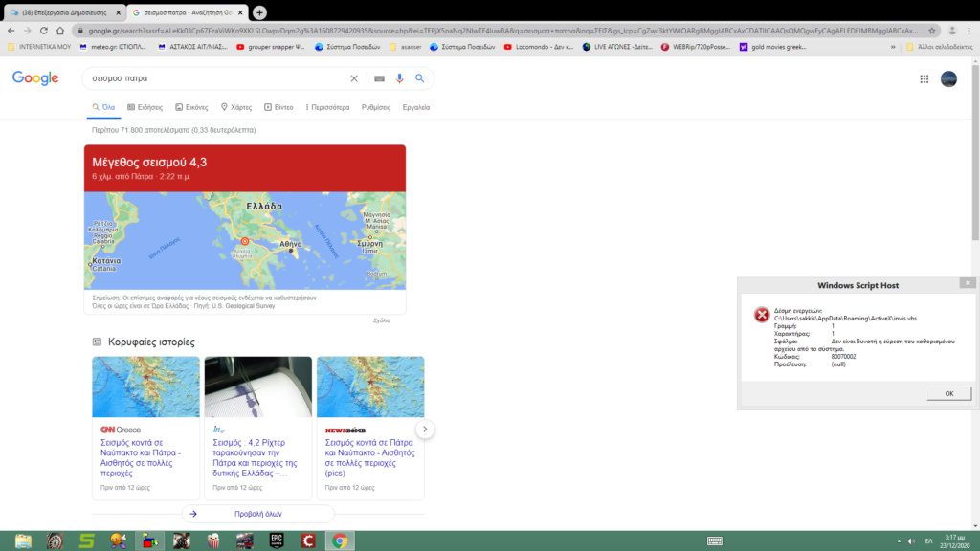
Task: Click the Προβολή όλων button
Action: 258,514
